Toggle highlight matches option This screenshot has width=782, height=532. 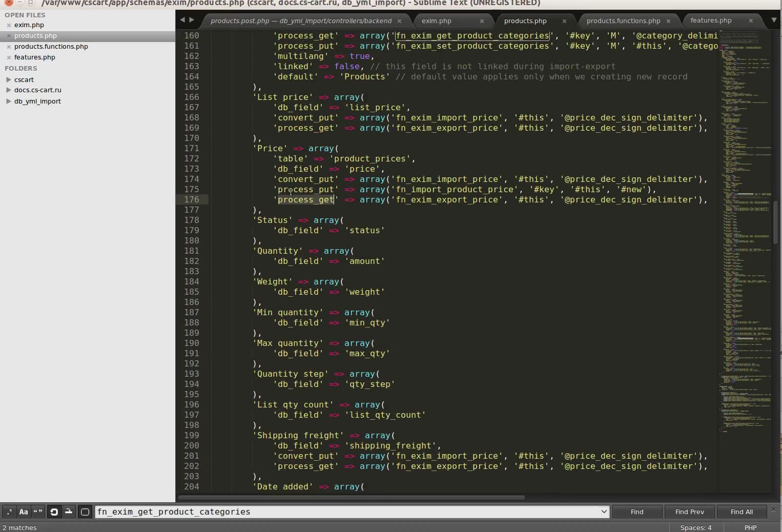[x=85, y=511]
